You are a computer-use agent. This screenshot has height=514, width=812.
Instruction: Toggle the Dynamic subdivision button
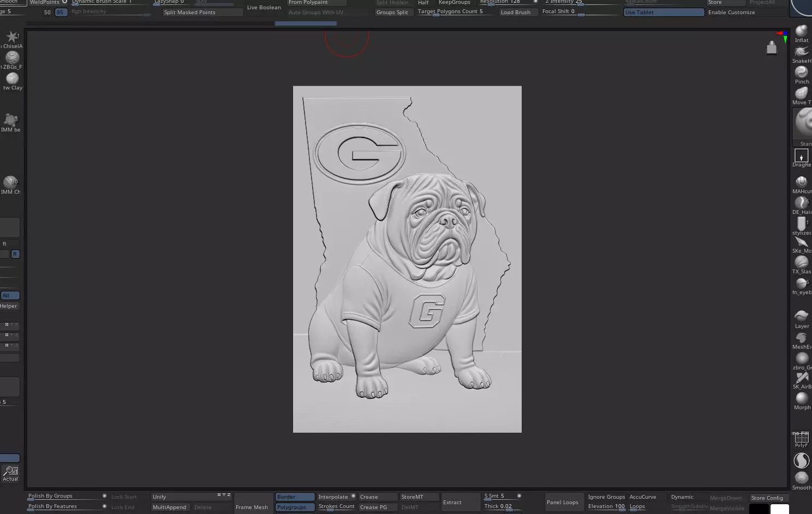pos(682,497)
